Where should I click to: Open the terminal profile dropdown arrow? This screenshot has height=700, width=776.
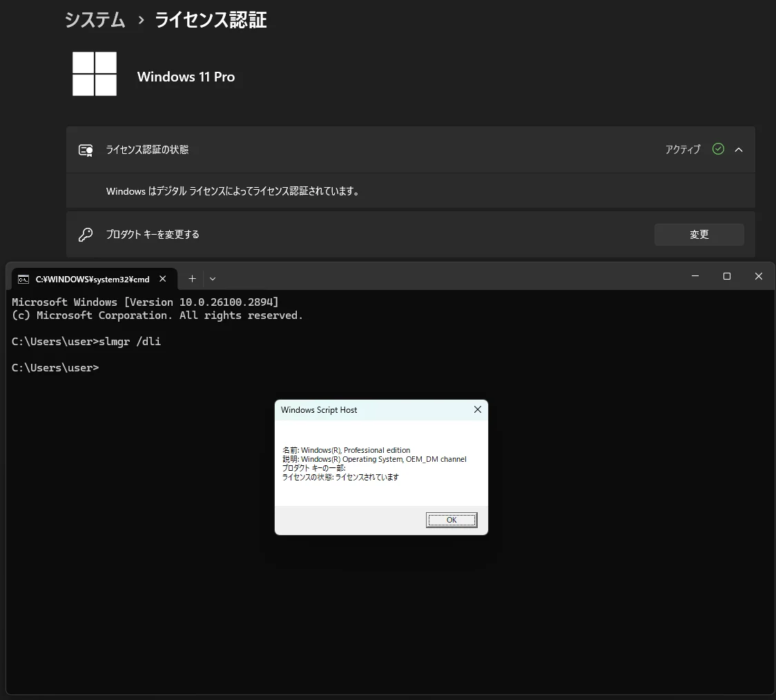[x=213, y=279]
